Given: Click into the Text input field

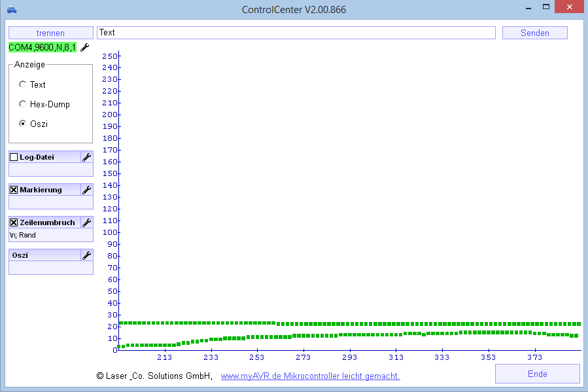Looking at the screenshot, I should 296,33.
